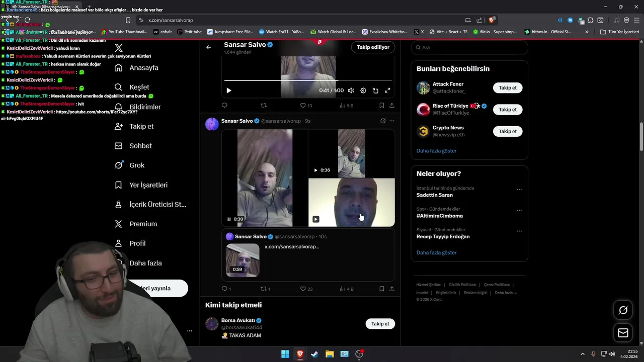Share the post showing 5 B views
This screenshot has height=362, width=644.
click(392, 106)
